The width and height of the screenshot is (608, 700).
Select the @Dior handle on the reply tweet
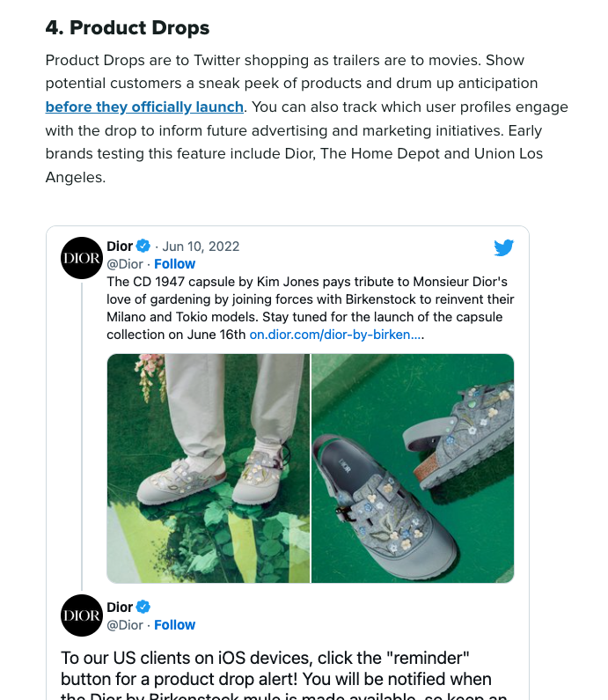click(125, 625)
